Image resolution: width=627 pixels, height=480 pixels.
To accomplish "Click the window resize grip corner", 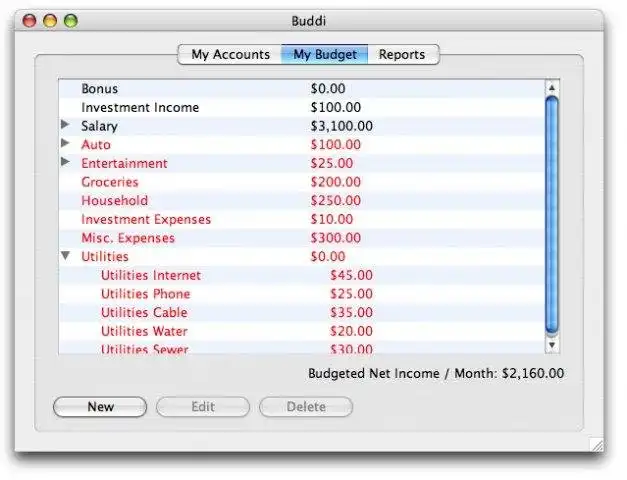I will [x=597, y=445].
